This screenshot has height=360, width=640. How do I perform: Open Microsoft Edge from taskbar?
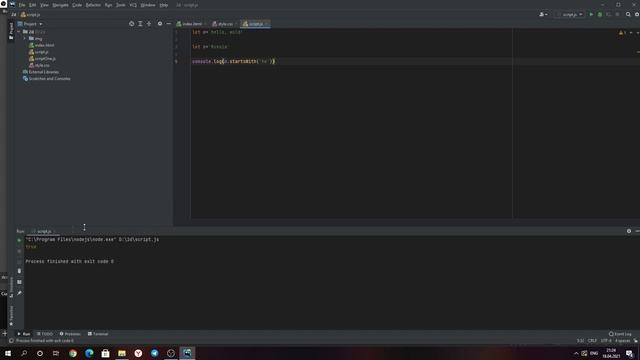click(89, 353)
